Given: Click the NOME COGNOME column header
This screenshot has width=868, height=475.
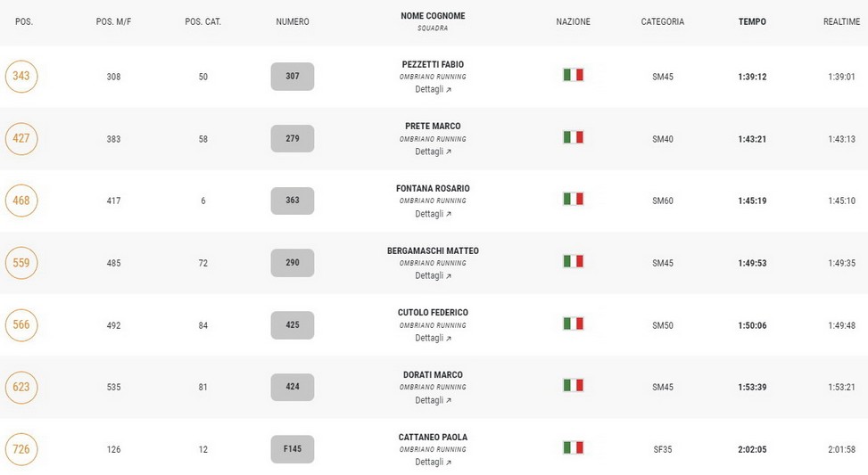Looking at the screenshot, I should click(x=433, y=16).
